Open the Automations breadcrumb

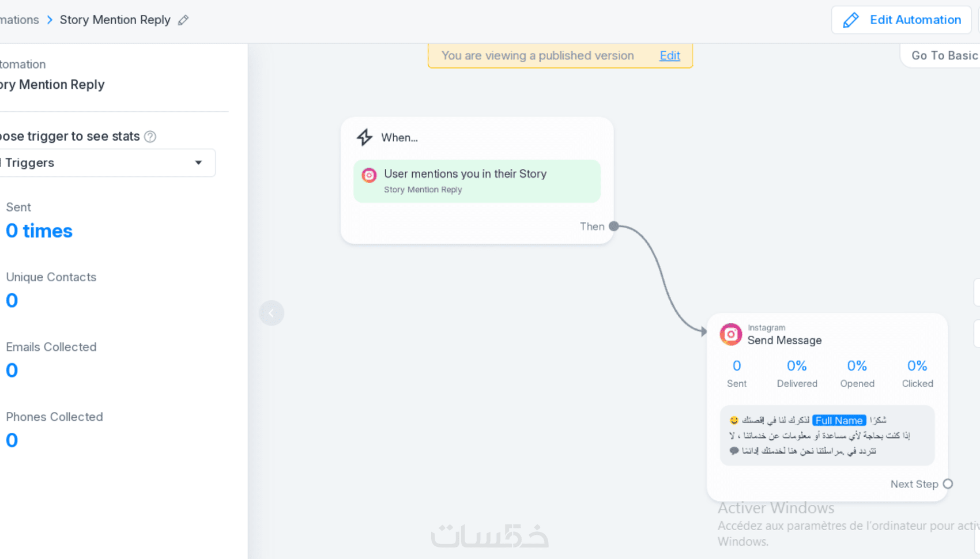[20, 20]
